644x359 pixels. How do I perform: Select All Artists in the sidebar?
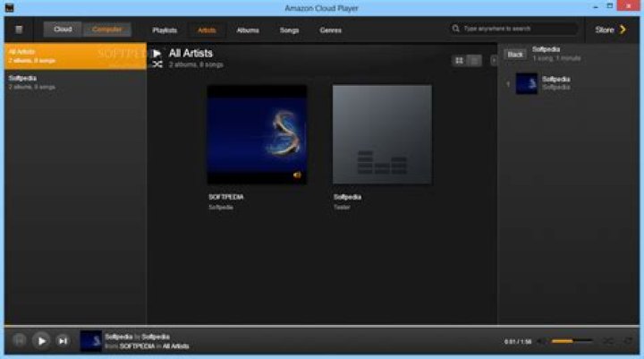(x=75, y=56)
